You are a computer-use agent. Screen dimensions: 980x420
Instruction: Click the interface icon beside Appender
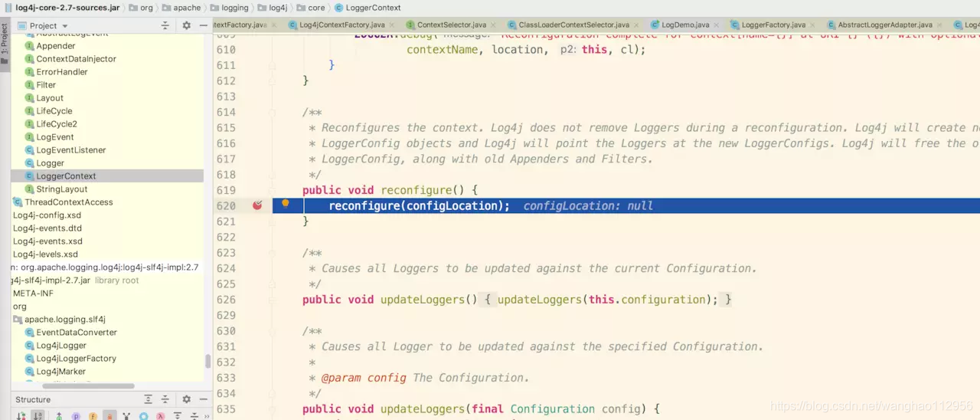pyautogui.click(x=29, y=46)
